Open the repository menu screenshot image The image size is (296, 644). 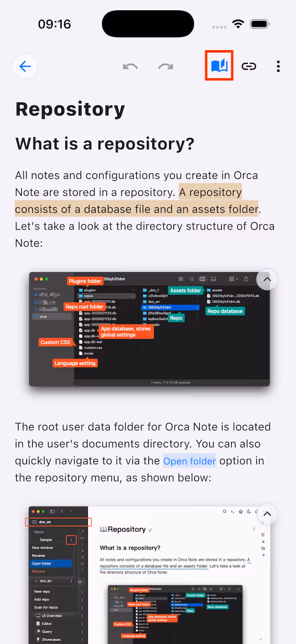[x=149, y=575]
